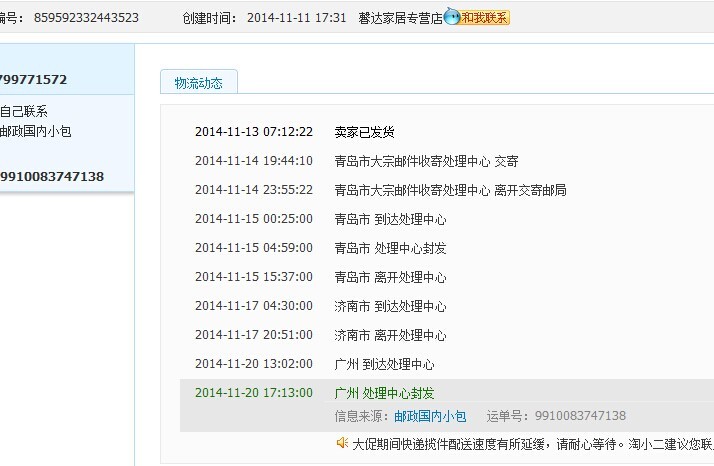The width and height of the screenshot is (714, 466).
Task: Select the 卖家已发货 status entry
Action: pyautogui.click(x=364, y=132)
